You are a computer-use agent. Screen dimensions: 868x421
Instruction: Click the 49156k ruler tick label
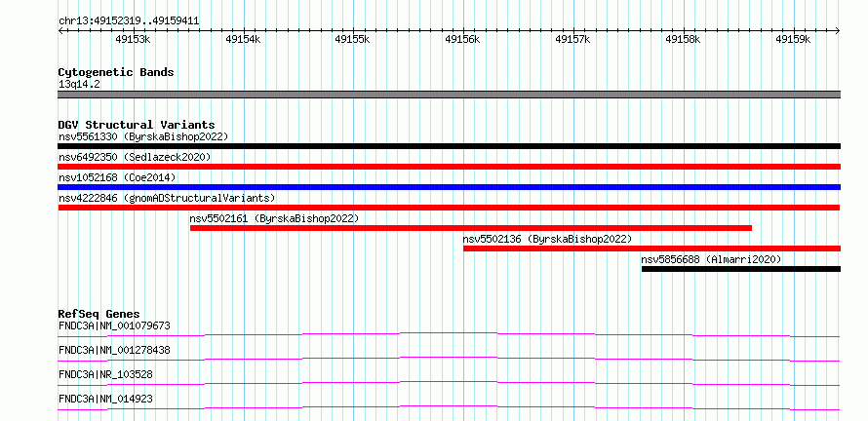pos(463,39)
